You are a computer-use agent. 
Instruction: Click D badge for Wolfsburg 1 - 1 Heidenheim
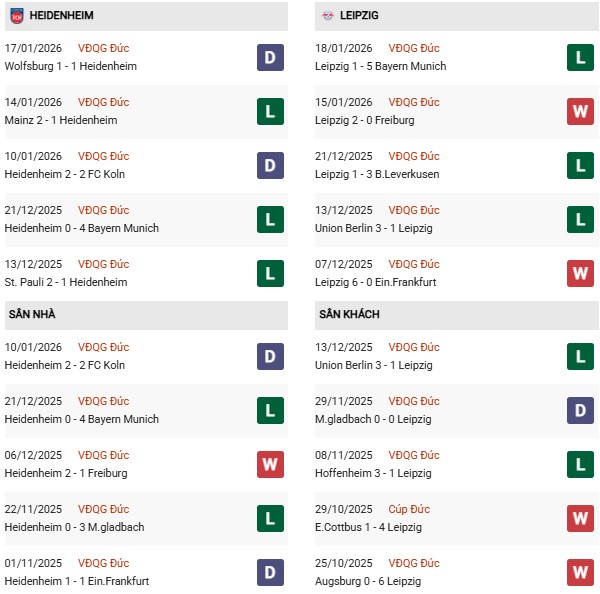[269, 58]
